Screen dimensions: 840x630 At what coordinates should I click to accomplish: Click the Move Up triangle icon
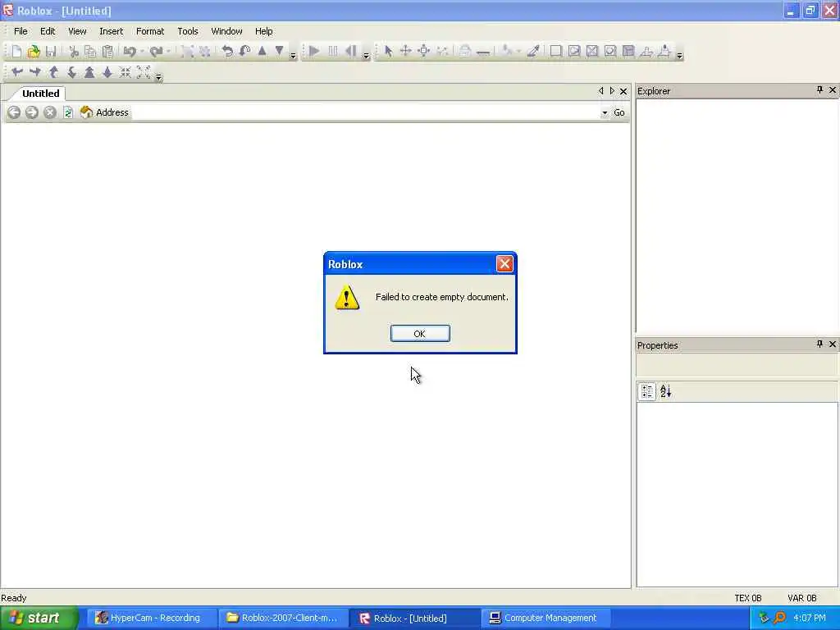coord(262,51)
